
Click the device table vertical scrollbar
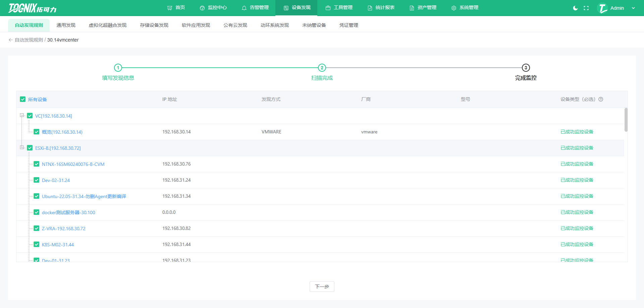tap(626, 120)
